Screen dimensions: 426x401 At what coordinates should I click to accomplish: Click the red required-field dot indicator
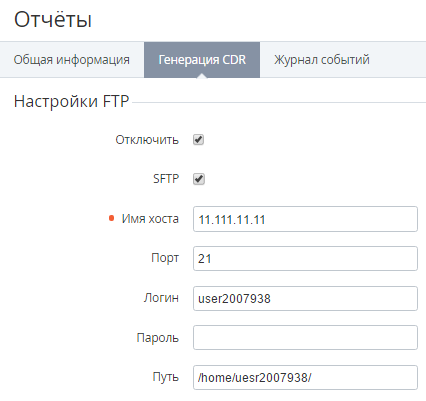tap(112, 218)
